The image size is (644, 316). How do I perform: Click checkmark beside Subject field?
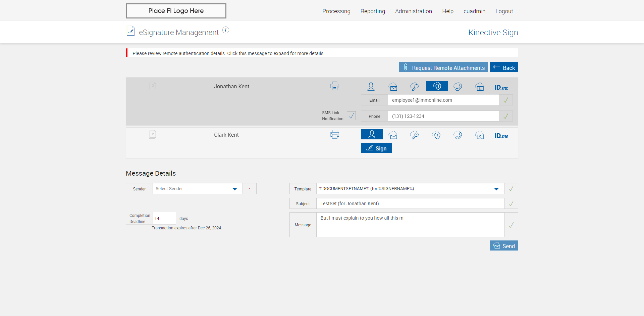[511, 204]
